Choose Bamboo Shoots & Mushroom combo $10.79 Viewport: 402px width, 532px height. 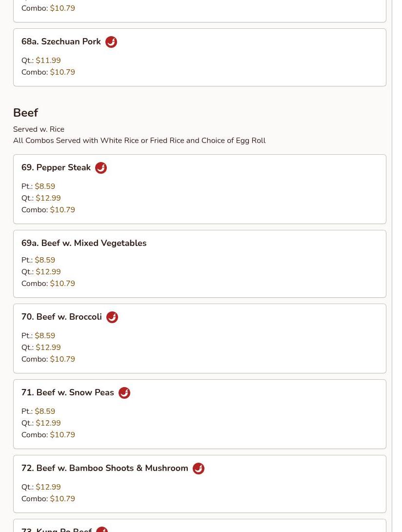click(62, 498)
